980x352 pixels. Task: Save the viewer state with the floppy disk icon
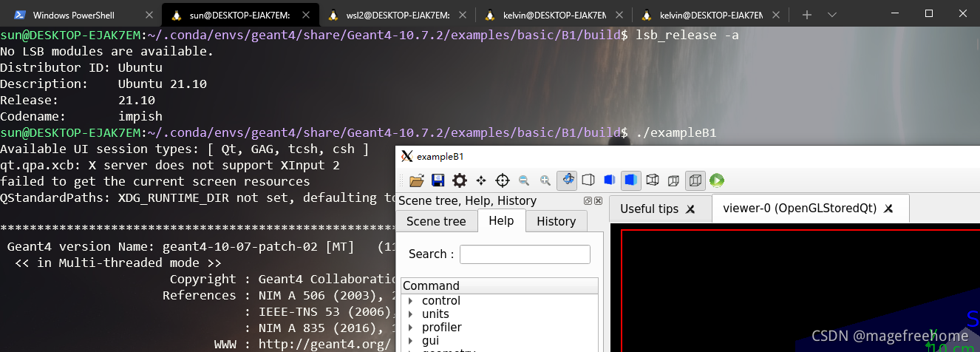pyautogui.click(x=438, y=180)
